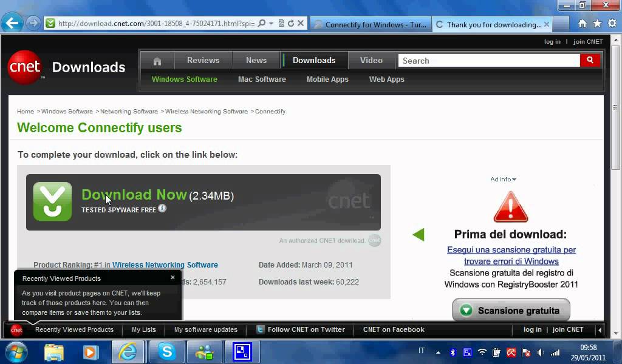
Task: Open the browser Tools gear icon
Action: 612,24
